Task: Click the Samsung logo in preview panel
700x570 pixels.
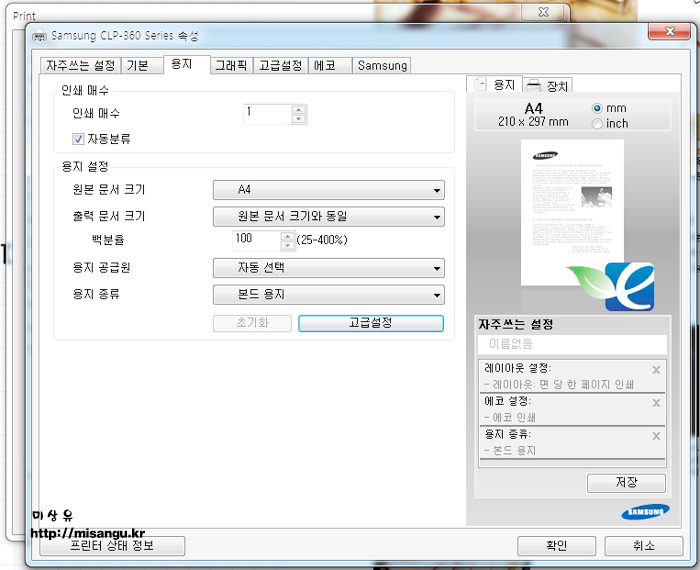Action: pos(645,512)
